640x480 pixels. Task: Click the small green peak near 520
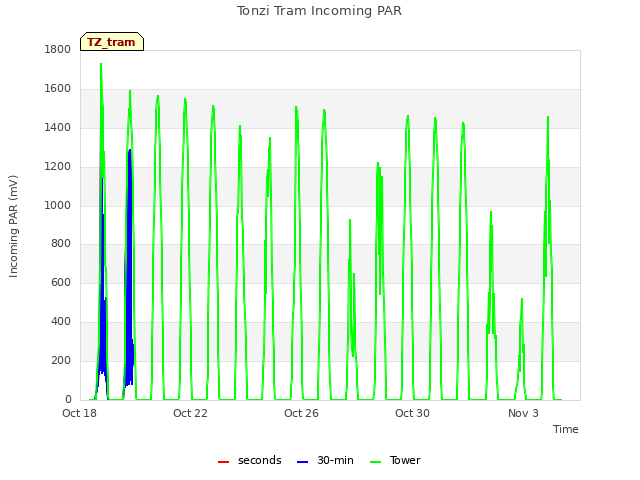(522, 299)
